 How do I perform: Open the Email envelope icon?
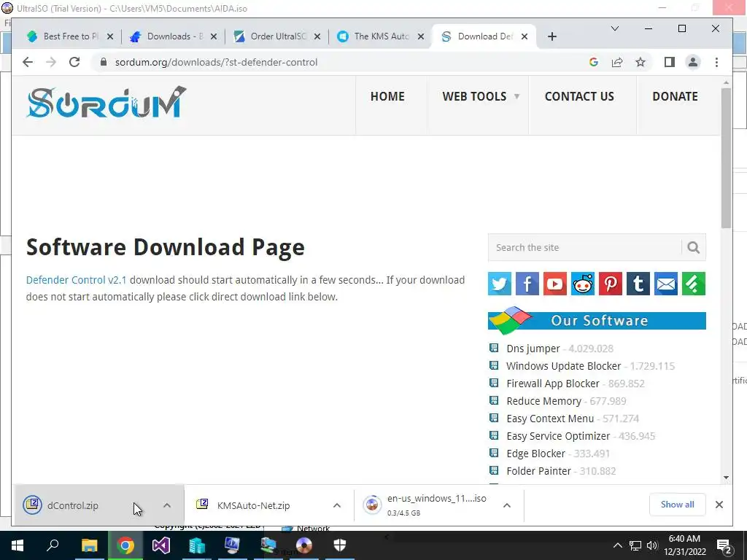(666, 284)
